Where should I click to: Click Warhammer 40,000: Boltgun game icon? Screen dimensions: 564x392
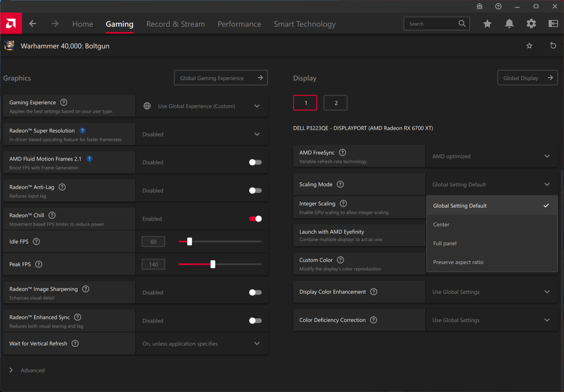(9, 46)
